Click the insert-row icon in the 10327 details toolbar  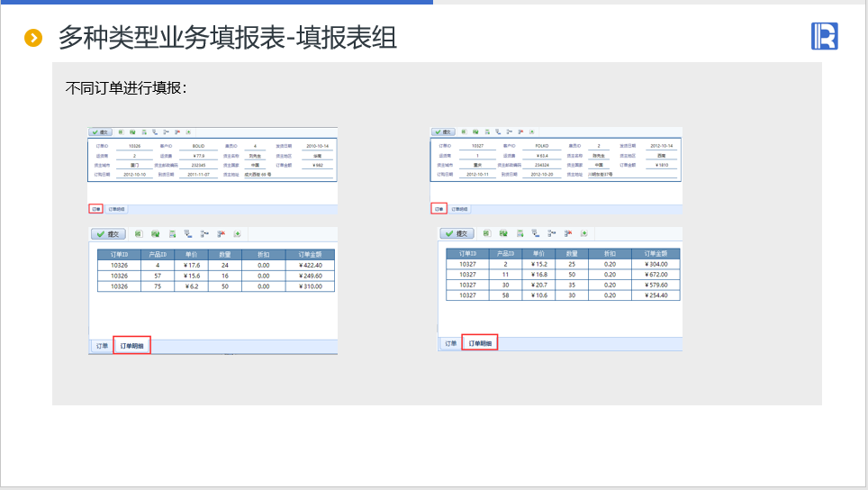(x=551, y=233)
